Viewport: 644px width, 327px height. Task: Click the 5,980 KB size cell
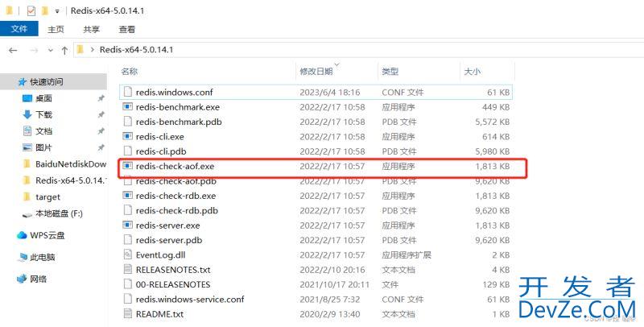(x=493, y=151)
